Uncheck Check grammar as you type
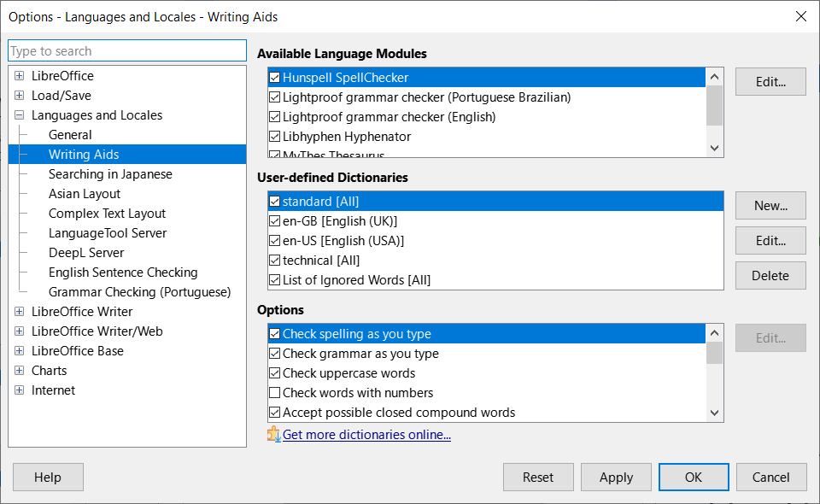 275,353
